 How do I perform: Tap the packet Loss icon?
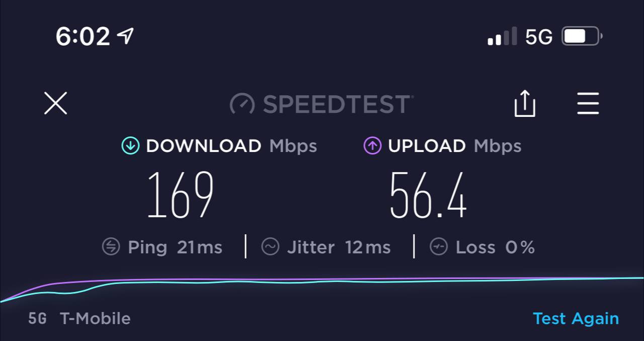(x=439, y=247)
